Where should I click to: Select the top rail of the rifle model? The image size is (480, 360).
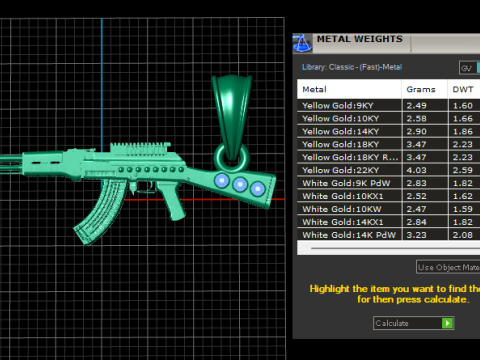(140, 149)
